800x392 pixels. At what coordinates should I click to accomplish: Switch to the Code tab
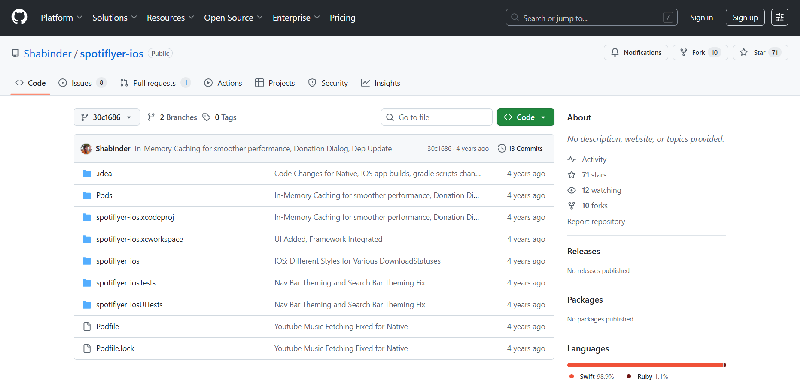pos(31,83)
